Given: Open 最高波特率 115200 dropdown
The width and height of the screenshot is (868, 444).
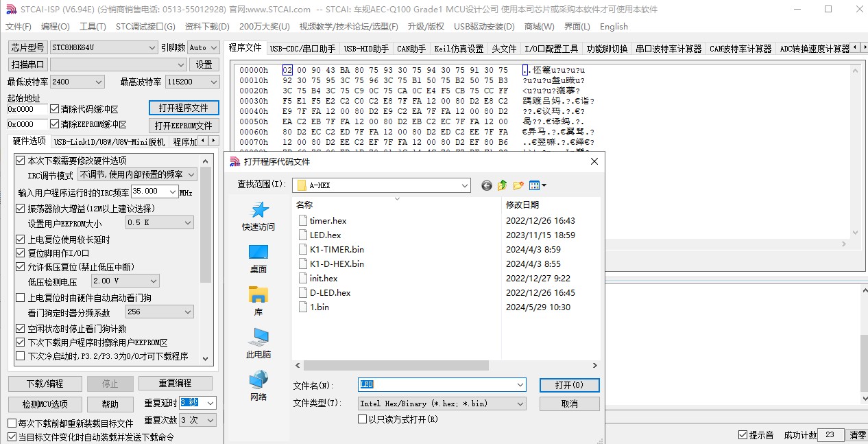Looking at the screenshot, I should click(x=191, y=82).
